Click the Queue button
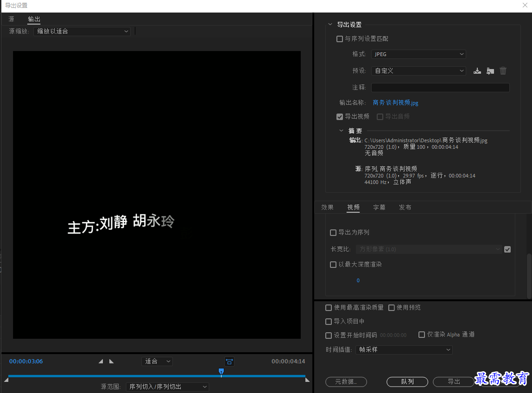 [x=407, y=382]
